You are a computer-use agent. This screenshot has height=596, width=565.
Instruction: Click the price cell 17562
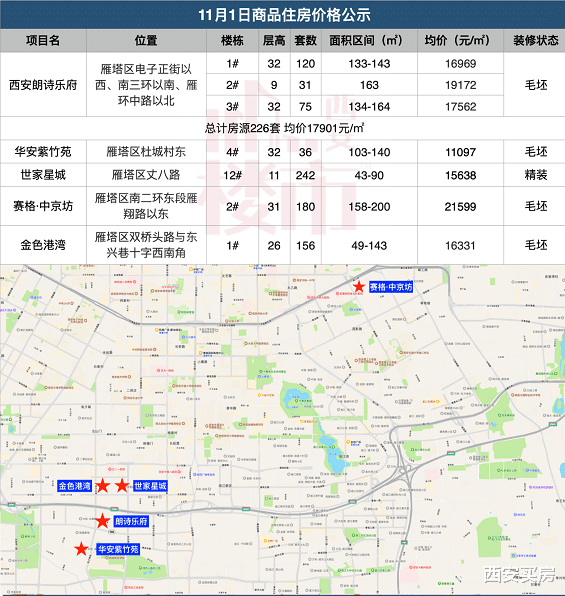pyautogui.click(x=460, y=106)
